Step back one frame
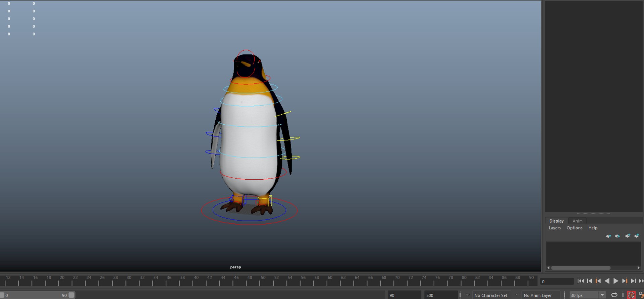644x299 pixels. 589,281
